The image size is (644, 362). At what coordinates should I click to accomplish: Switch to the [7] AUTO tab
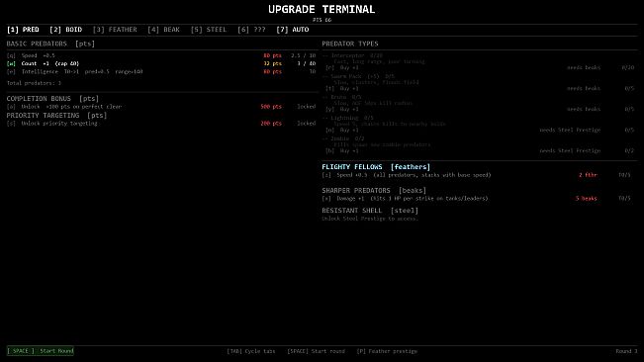tap(293, 30)
